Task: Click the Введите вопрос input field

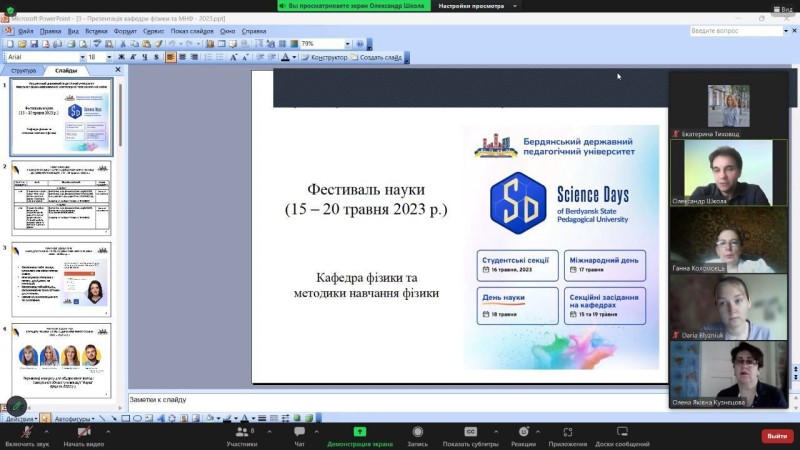Action: tap(736, 31)
